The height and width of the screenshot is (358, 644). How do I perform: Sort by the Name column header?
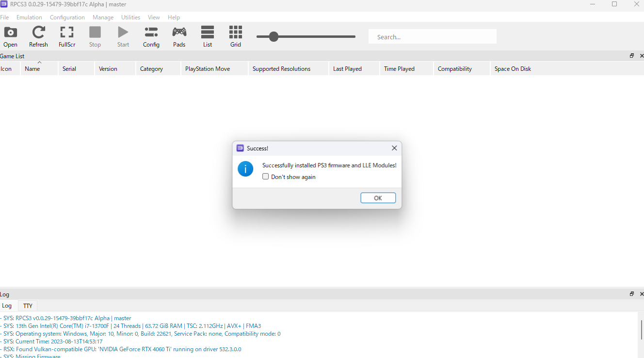39,69
